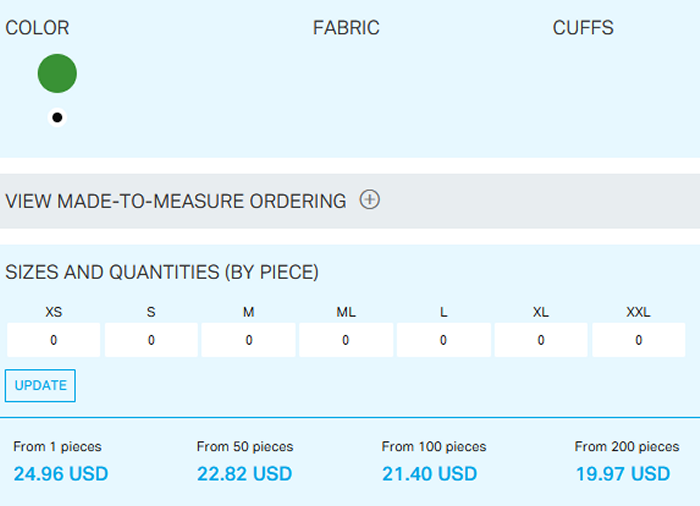Select the Color heading

[x=38, y=28]
